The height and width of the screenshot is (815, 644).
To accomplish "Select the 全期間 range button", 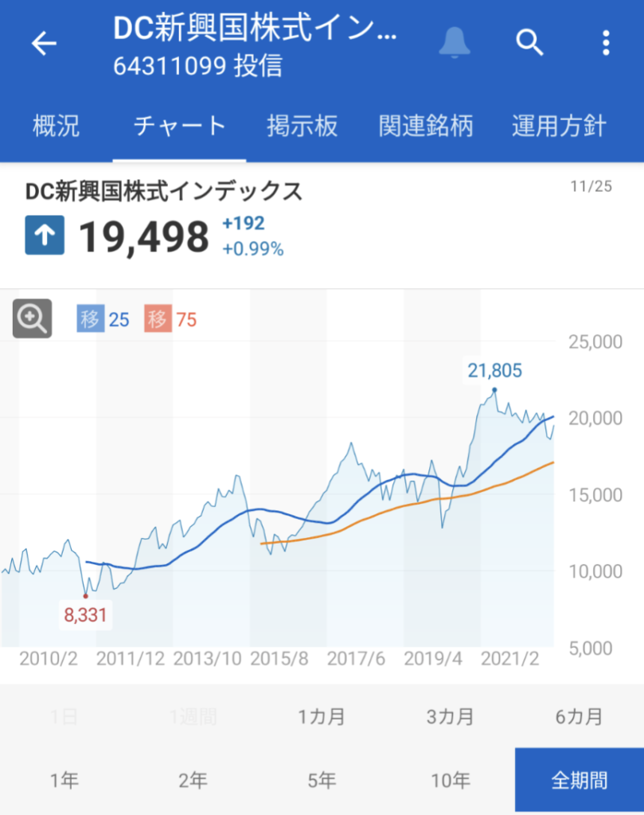I will tap(579, 781).
